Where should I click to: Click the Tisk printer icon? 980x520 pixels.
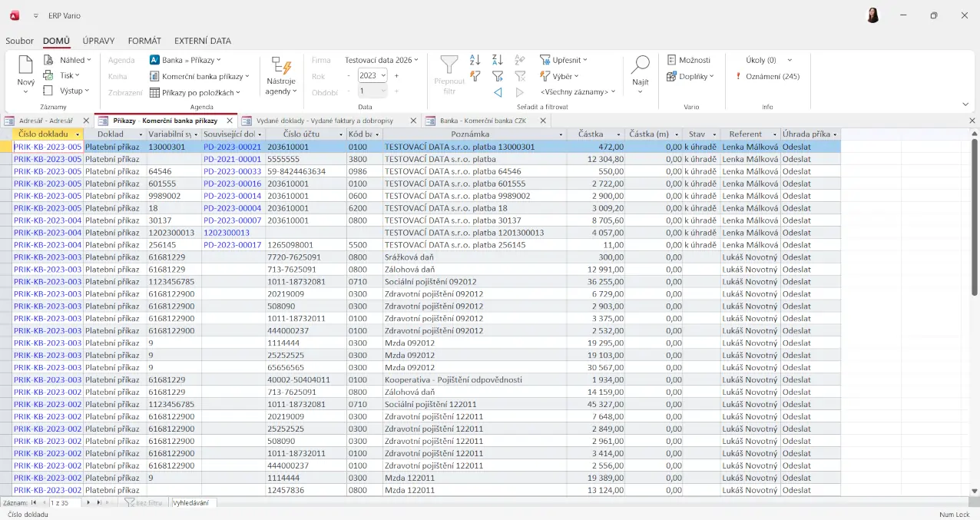coord(48,75)
